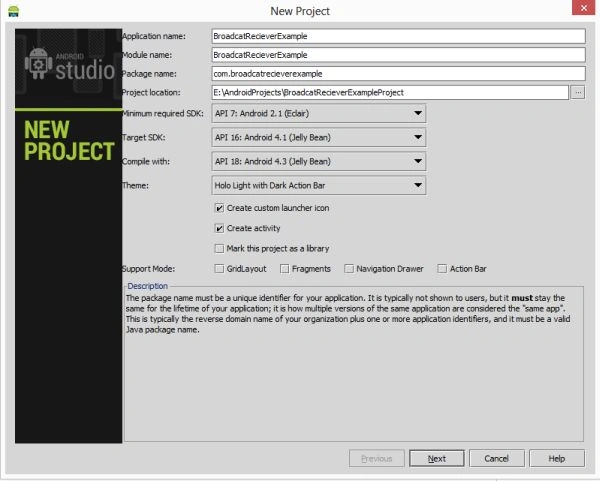
Task: Click the Cancel button
Action: tap(497, 458)
